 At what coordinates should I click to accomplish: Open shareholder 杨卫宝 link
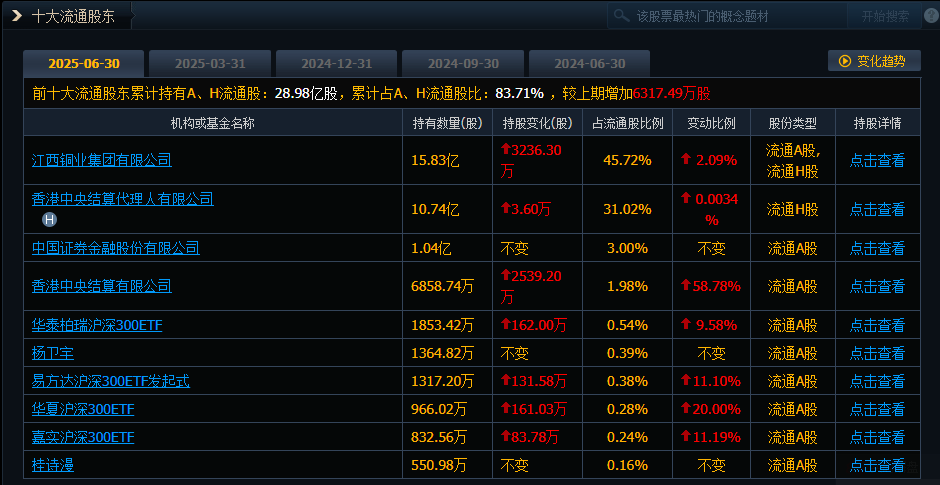[53, 353]
